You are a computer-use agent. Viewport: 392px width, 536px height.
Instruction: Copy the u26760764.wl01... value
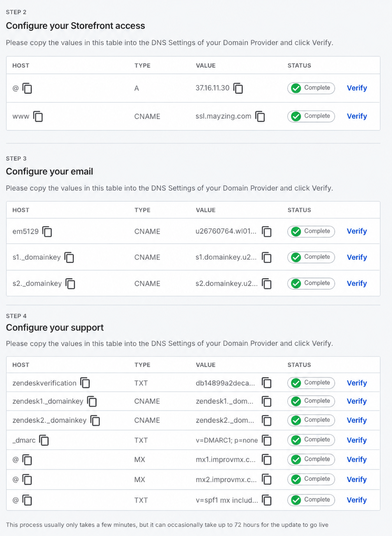coord(267,231)
